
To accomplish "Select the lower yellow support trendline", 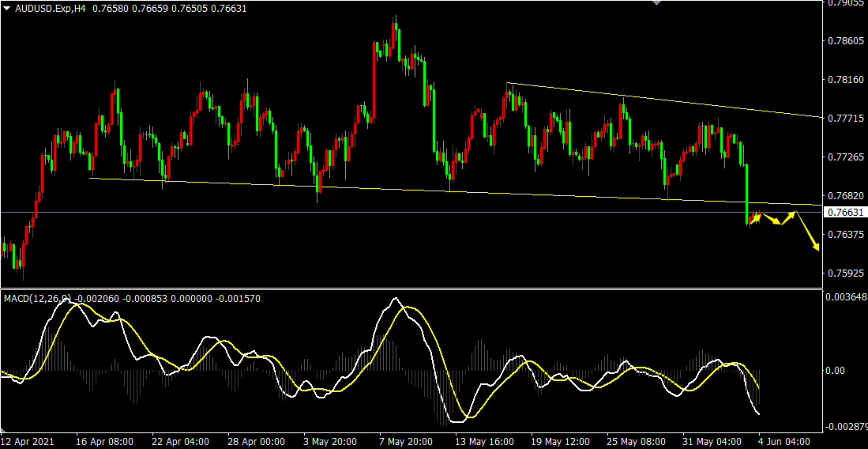I will coord(395,189).
